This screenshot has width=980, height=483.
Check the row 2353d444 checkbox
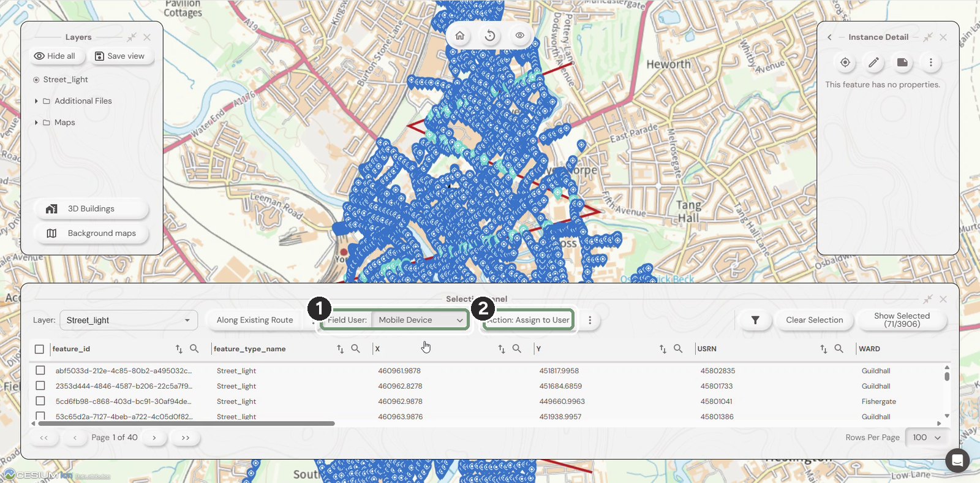coord(40,386)
